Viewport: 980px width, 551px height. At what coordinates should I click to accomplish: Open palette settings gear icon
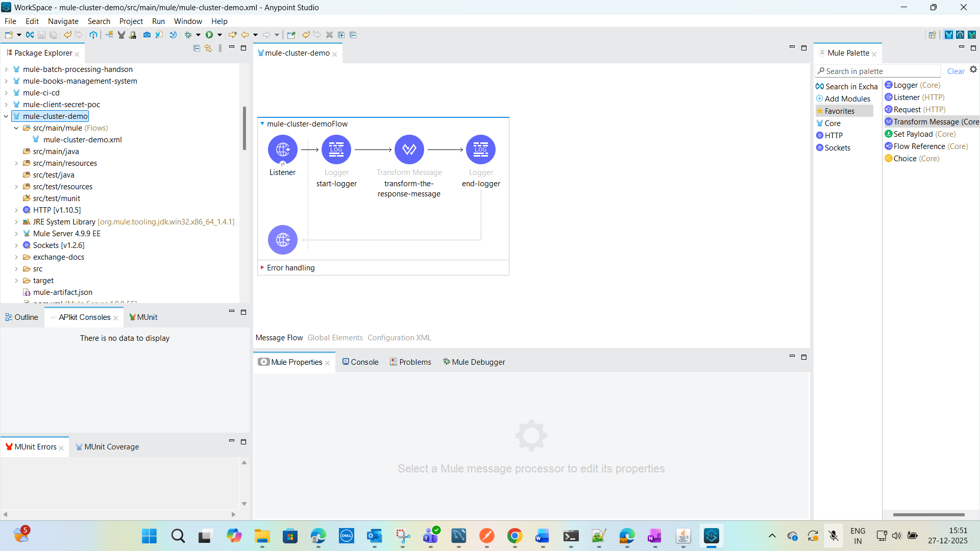click(x=973, y=70)
